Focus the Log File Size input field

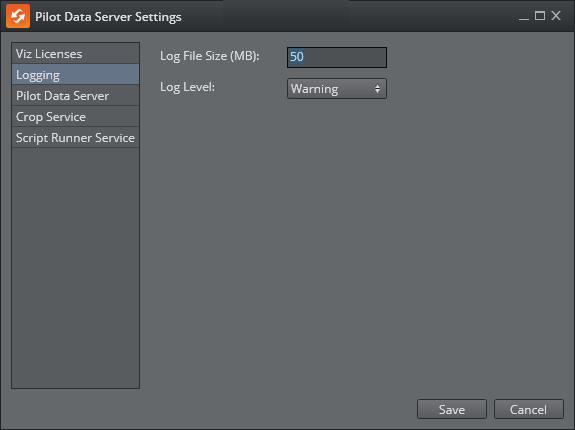(x=337, y=57)
